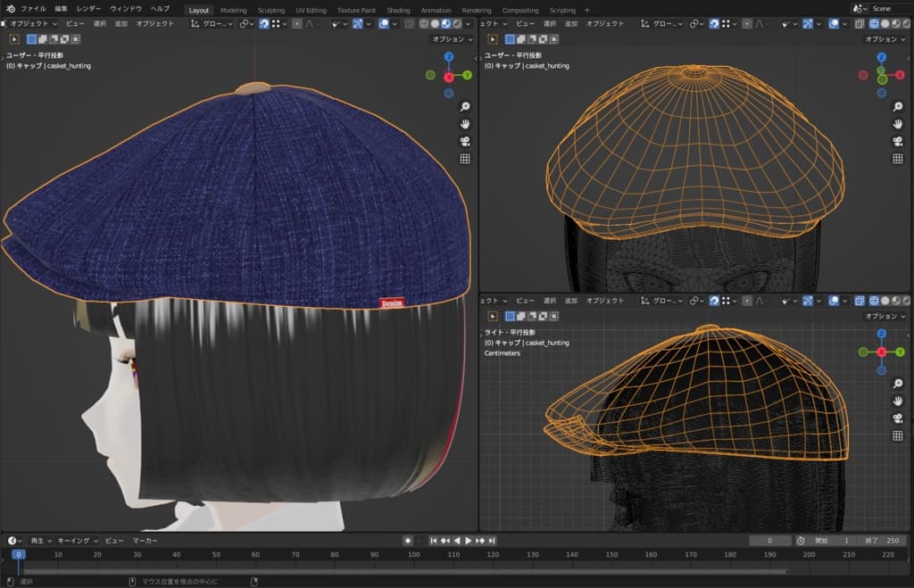
Task: Toggle X-ray display in the top-right viewport header
Action: pyautogui.click(x=860, y=24)
